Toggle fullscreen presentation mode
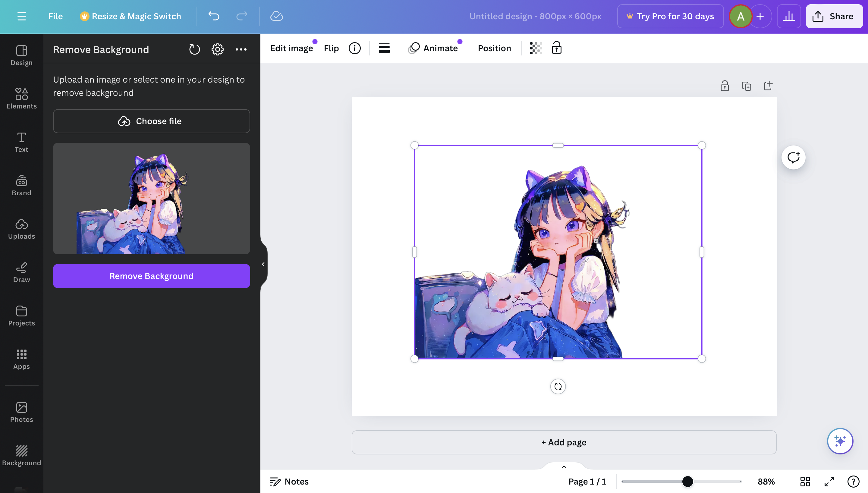Viewport: 868px width, 493px height. [829, 482]
